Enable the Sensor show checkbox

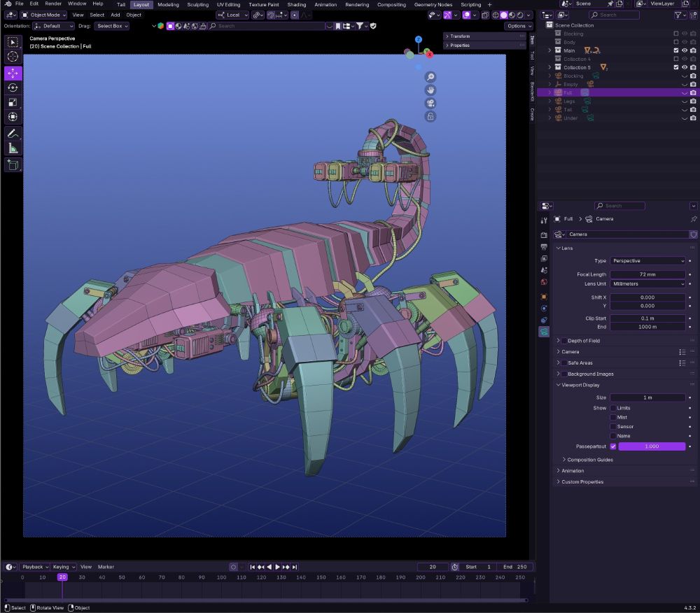click(x=613, y=426)
